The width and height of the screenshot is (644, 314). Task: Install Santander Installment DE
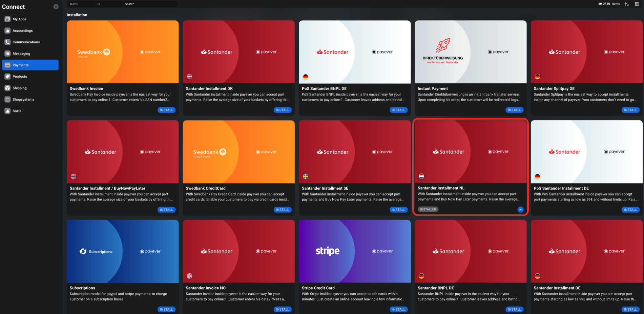(630, 309)
